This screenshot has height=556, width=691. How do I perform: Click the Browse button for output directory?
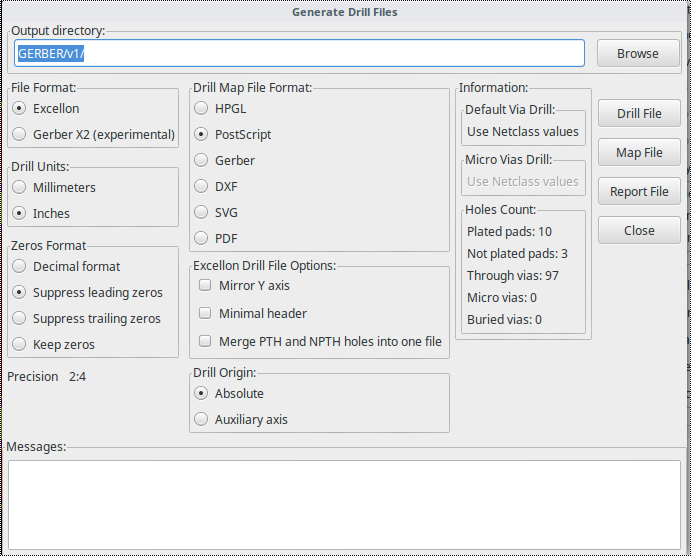point(638,53)
